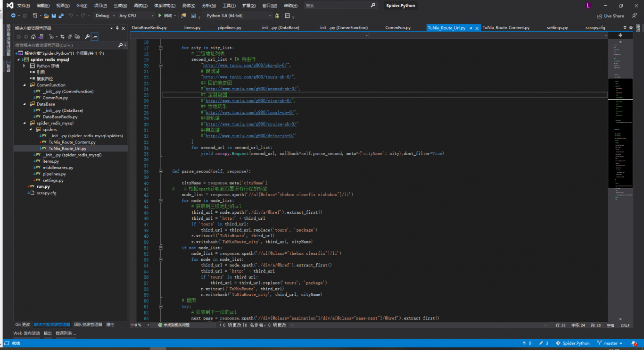This screenshot has height=350, width=644.
Task: Collapse the CommFunction folder node
Action: point(25,85)
